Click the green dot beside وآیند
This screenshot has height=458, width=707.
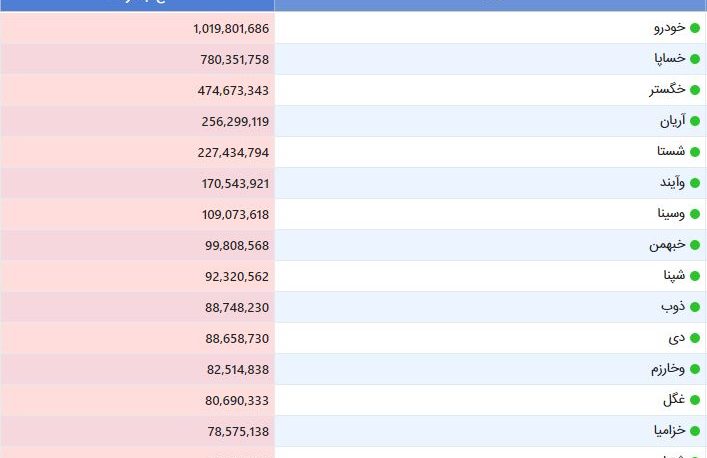[695, 183]
